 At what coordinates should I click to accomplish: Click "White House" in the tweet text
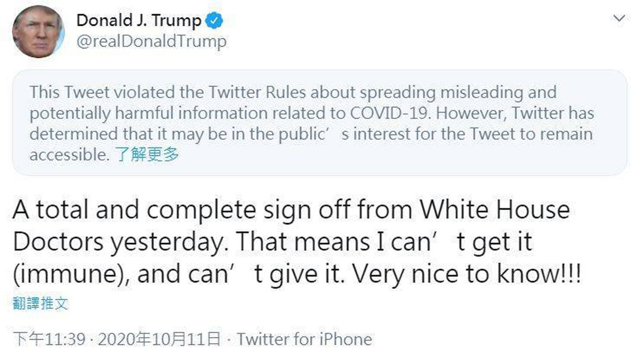pos(494,209)
